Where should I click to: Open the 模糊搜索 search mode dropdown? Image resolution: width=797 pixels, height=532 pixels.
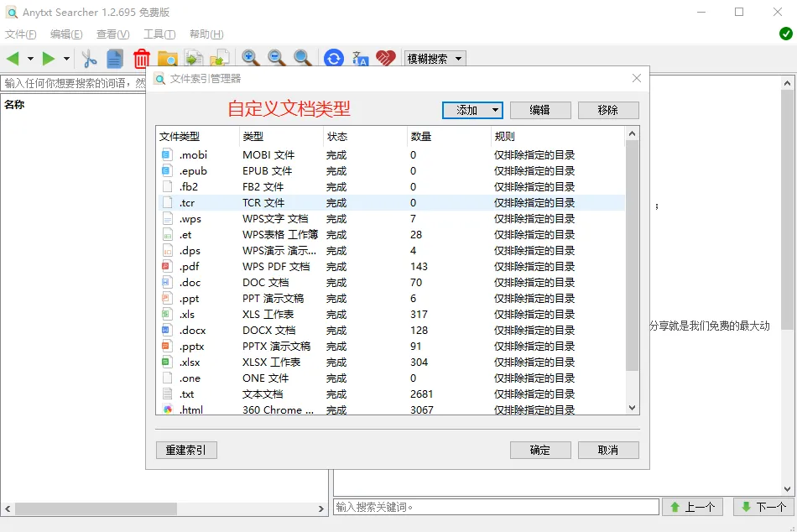[x=435, y=59]
